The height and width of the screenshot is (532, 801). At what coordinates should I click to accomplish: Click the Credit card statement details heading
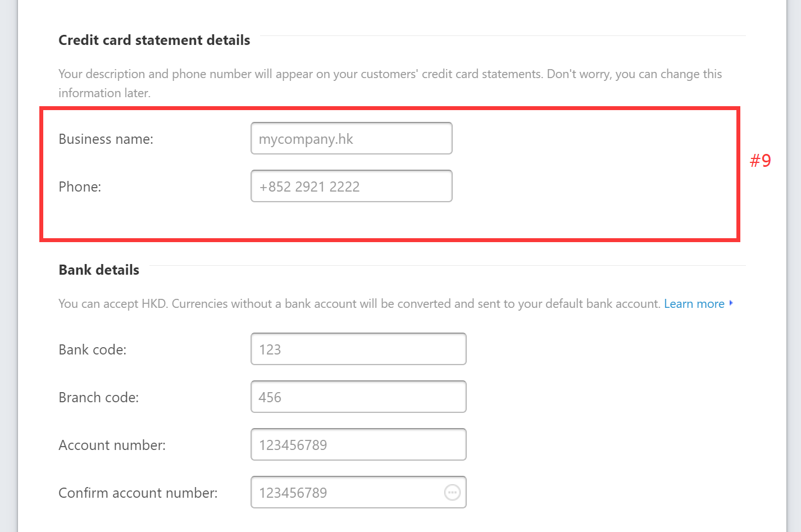coord(154,40)
